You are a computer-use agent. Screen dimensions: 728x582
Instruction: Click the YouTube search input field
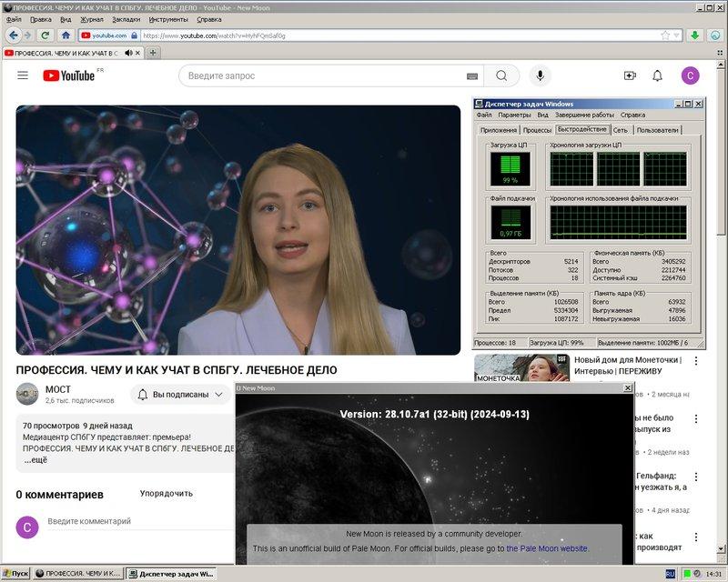tap(325, 75)
